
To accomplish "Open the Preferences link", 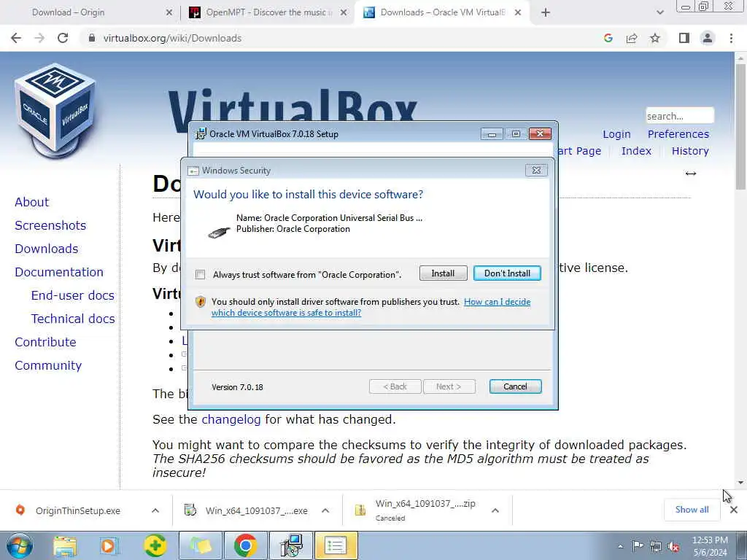I will click(678, 134).
